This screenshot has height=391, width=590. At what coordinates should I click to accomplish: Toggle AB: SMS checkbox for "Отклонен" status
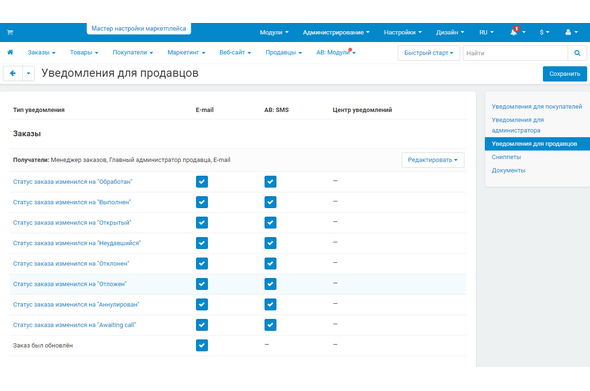pyautogui.click(x=270, y=263)
